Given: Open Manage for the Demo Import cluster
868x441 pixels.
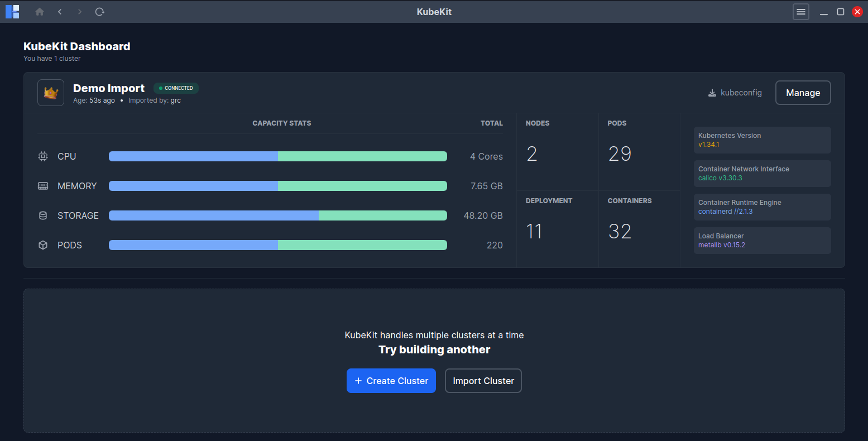Looking at the screenshot, I should [803, 93].
